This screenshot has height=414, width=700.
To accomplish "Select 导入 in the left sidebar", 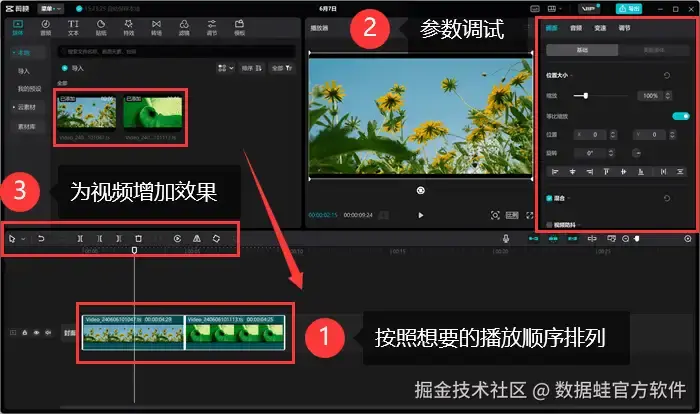I will click(x=24, y=71).
